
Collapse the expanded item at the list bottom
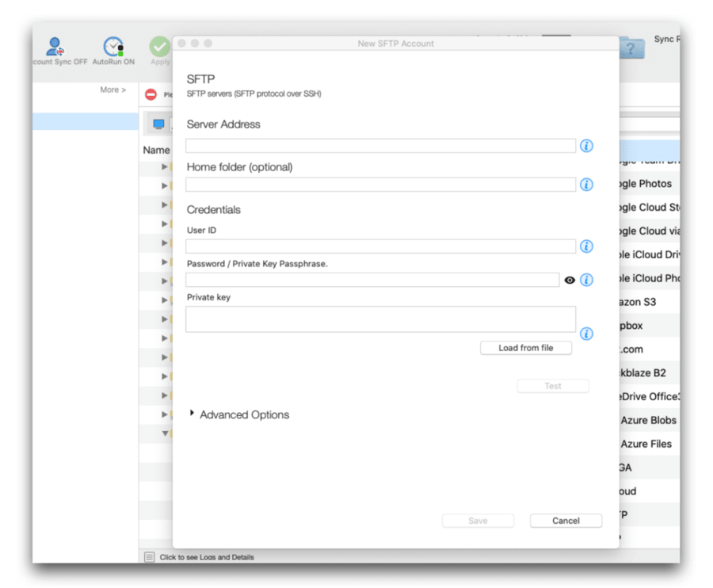pyautogui.click(x=164, y=433)
